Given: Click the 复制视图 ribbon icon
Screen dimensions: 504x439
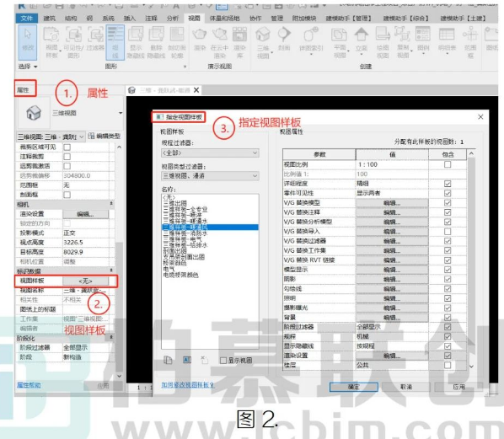Looking at the screenshot, I should click(x=402, y=42).
